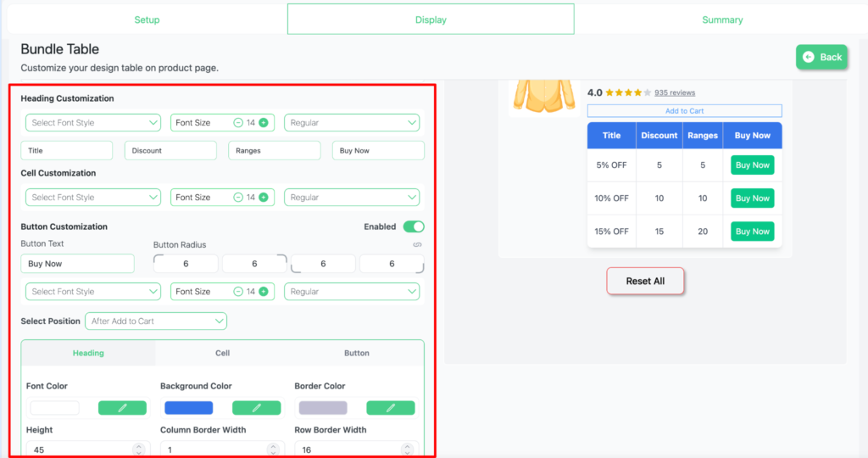The height and width of the screenshot is (458, 868).
Task: Disable the Button Customization Enabled toggle
Action: [x=413, y=226]
